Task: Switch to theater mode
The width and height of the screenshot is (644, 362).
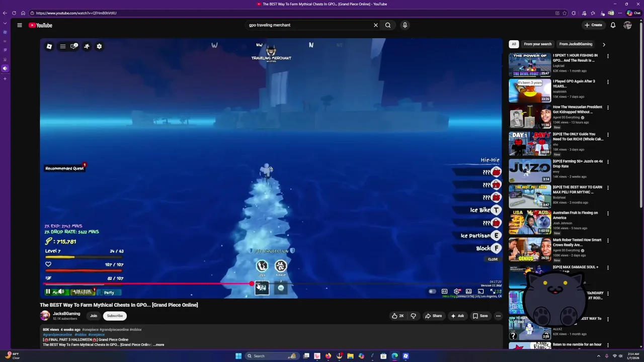Action: [468, 292]
